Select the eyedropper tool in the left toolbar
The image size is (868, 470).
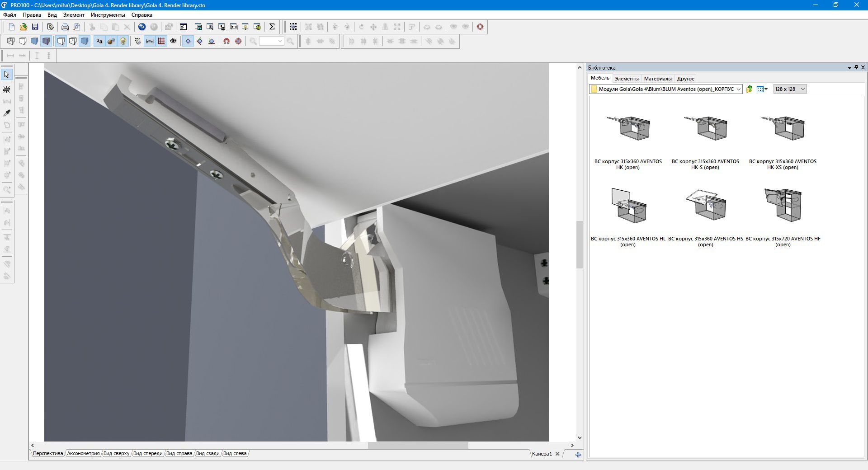pyautogui.click(x=7, y=113)
